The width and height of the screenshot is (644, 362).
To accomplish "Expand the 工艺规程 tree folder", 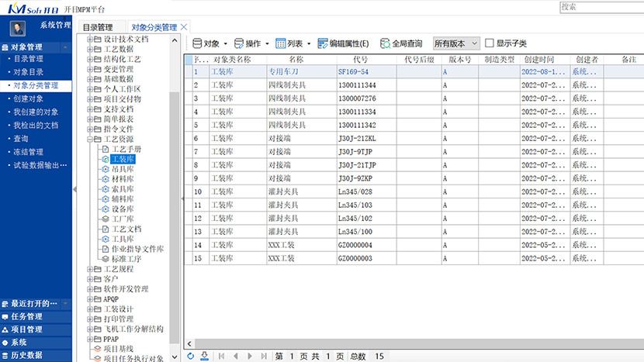I will (x=89, y=269).
